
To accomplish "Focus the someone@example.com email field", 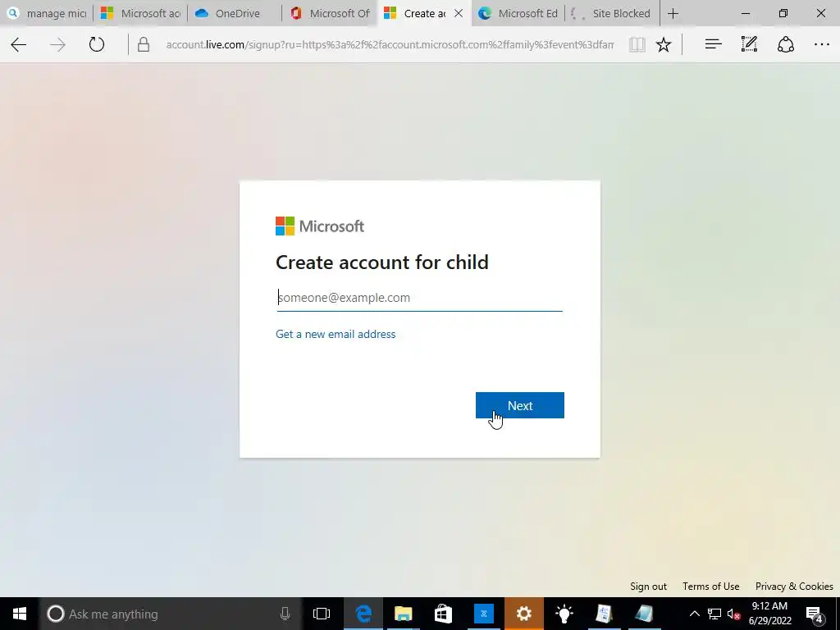I will [x=419, y=298].
